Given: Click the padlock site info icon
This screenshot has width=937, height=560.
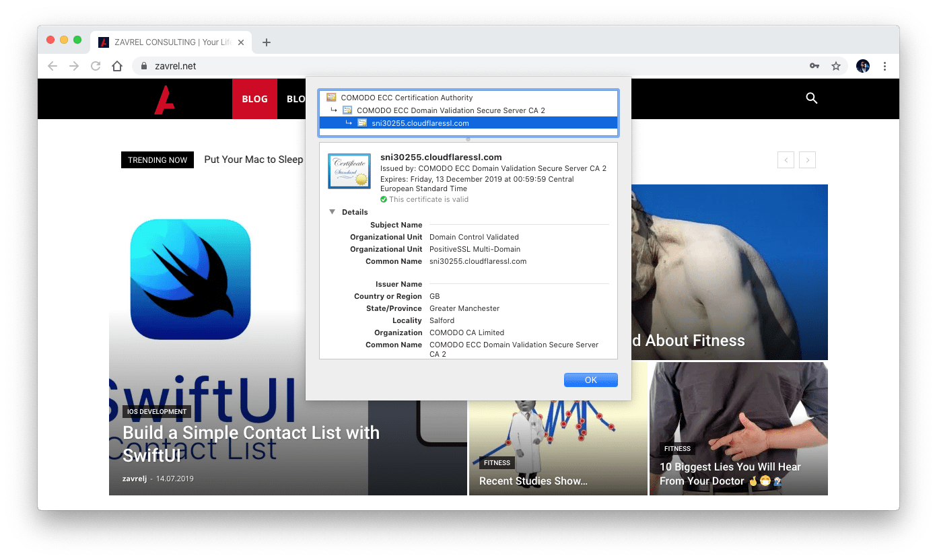Looking at the screenshot, I should [x=144, y=66].
